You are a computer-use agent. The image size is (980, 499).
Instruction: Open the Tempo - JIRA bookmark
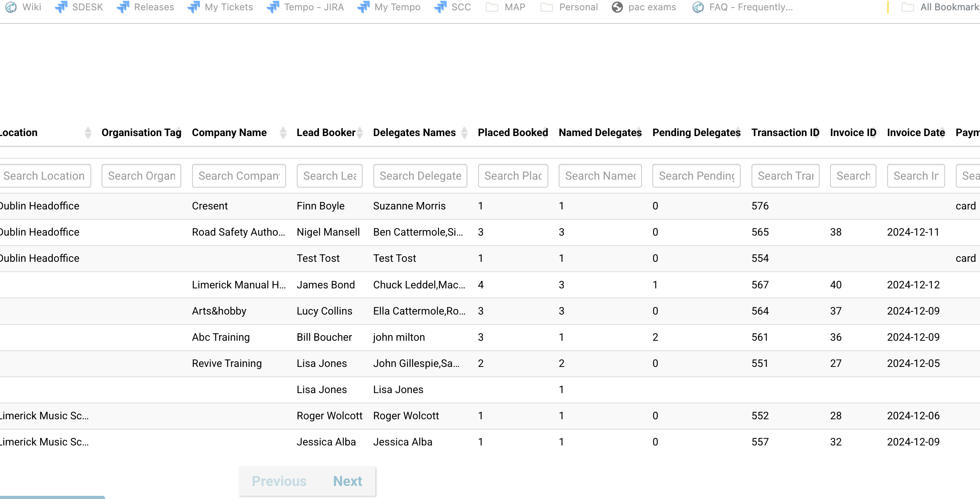click(x=306, y=7)
